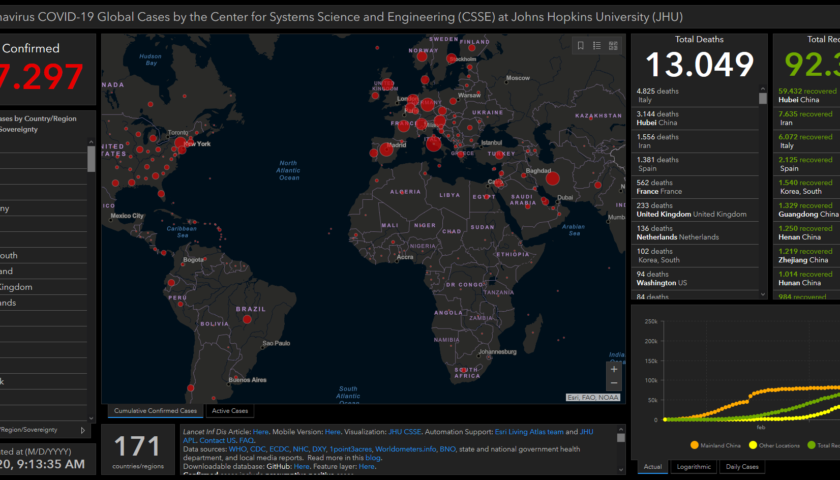
Task: Open the basemap gallery grid icon
Action: pos(613,46)
